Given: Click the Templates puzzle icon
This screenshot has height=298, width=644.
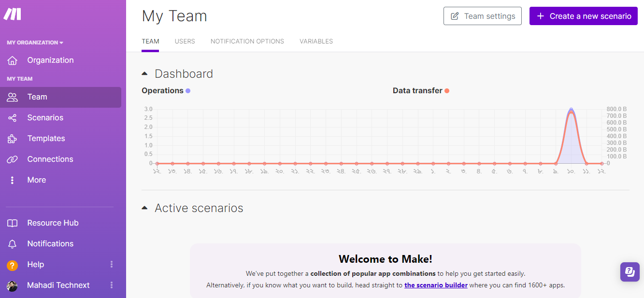Looking at the screenshot, I should [x=13, y=139].
